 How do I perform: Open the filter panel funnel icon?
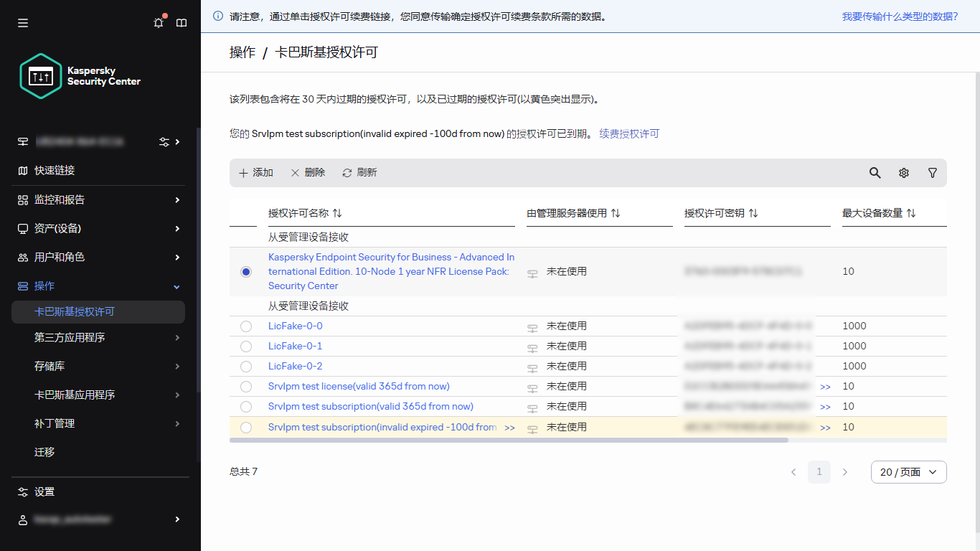coord(932,173)
